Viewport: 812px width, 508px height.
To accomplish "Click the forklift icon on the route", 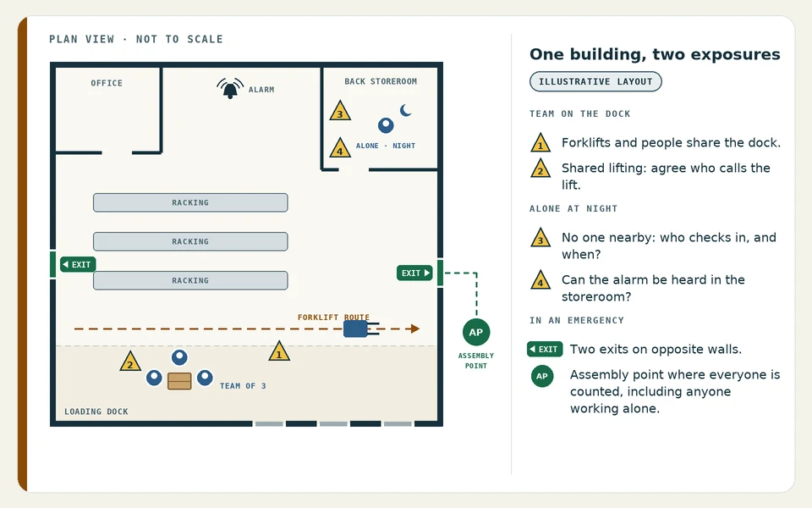I will point(361,329).
